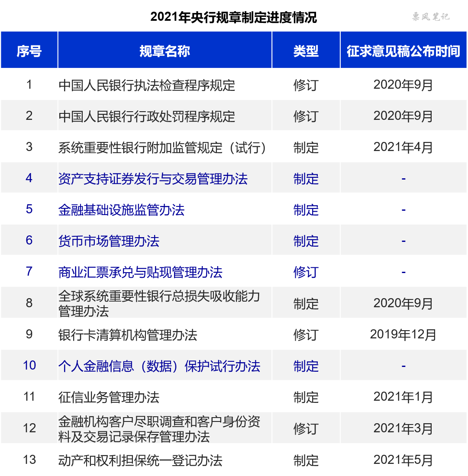Click the 类型 column header
The width and height of the screenshot is (468, 476).
tap(306, 50)
